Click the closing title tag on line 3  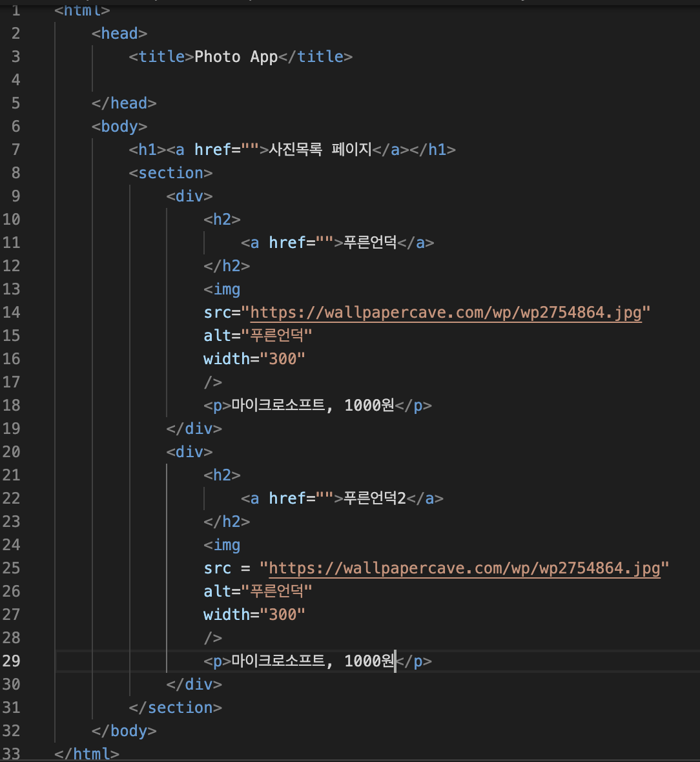(316, 57)
